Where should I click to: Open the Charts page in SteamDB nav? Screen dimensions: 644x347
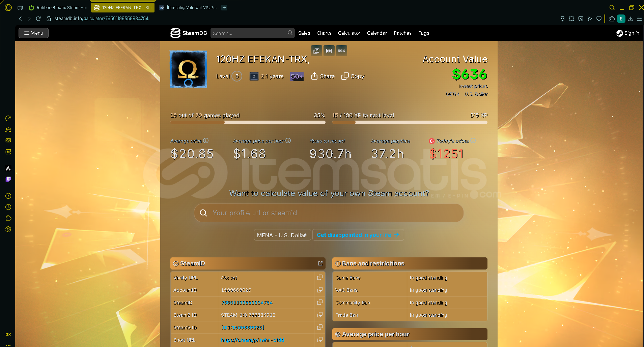coord(324,33)
